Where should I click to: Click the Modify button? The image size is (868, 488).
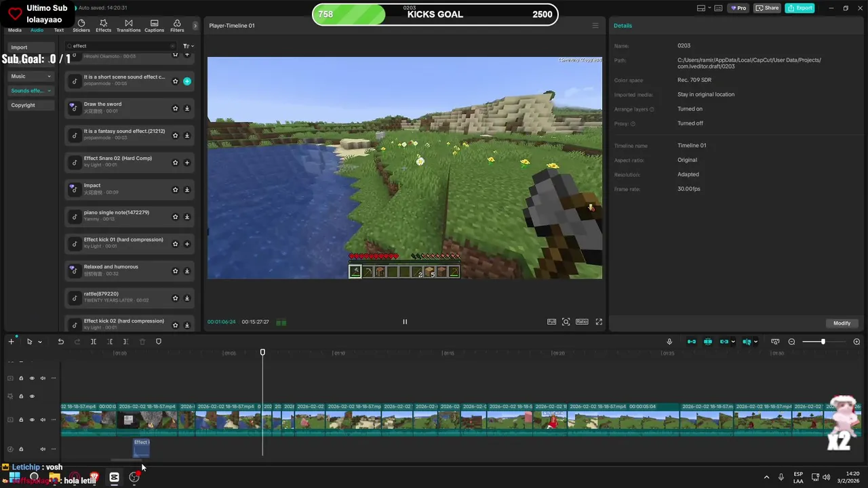[842, 323]
